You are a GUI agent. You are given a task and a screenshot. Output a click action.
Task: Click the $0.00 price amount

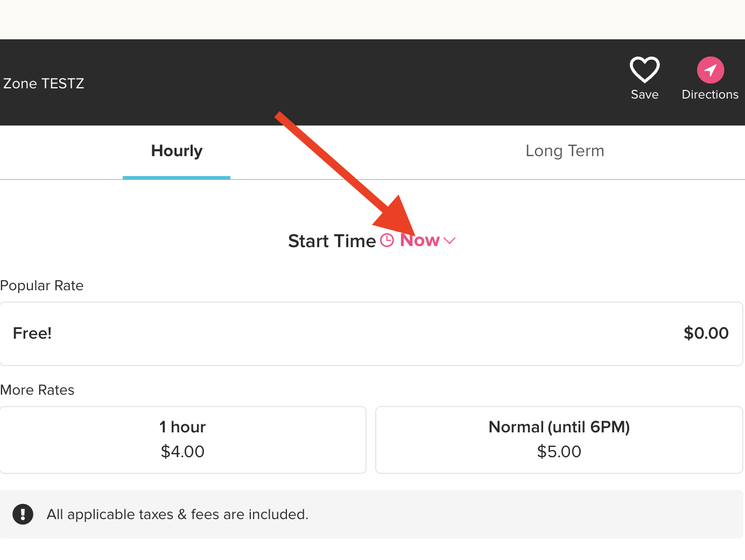pyautogui.click(x=706, y=333)
